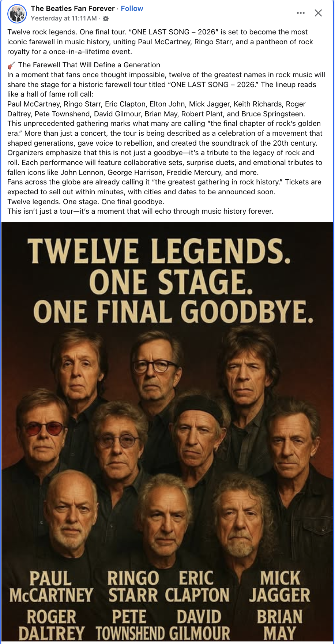Open The Beatles Fan Forever page name
The width and height of the screenshot is (335, 644).
click(73, 8)
